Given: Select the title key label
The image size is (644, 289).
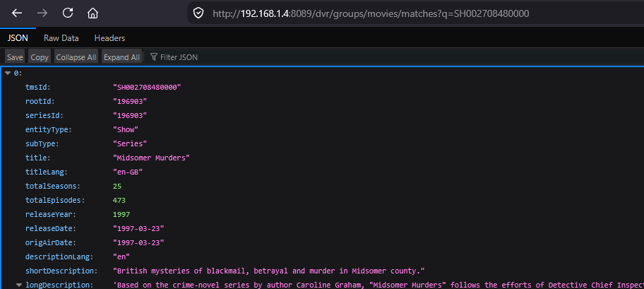Looking at the screenshot, I should 38,158.
